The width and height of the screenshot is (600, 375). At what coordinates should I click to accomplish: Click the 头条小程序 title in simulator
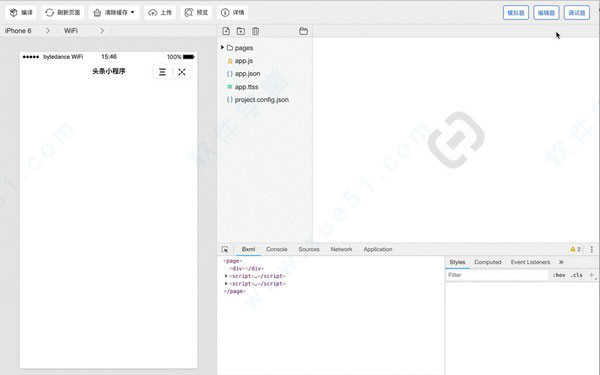(x=109, y=71)
